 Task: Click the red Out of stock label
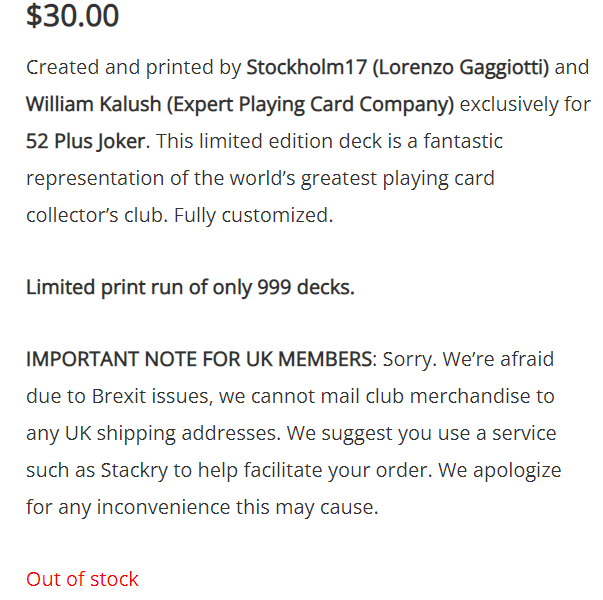point(82,579)
